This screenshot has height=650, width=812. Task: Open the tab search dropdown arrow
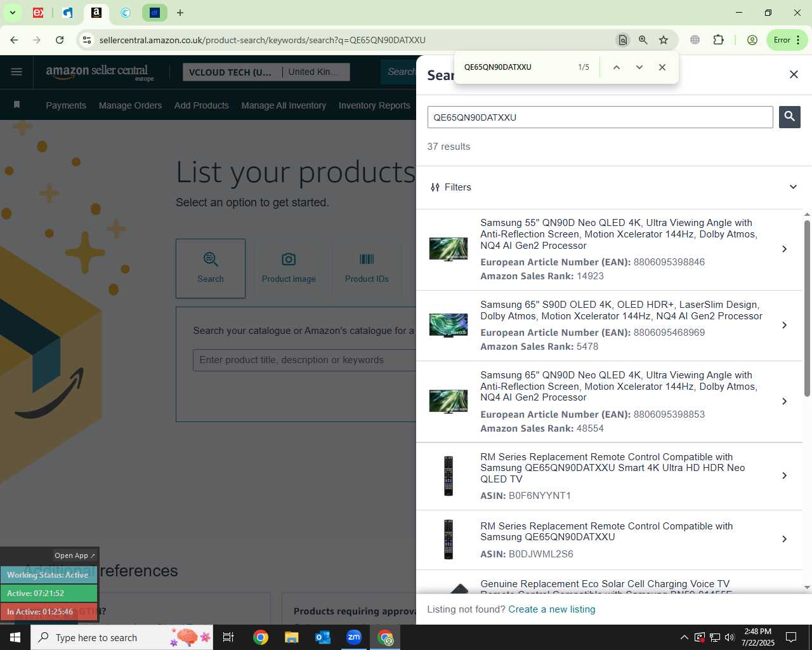click(x=12, y=13)
